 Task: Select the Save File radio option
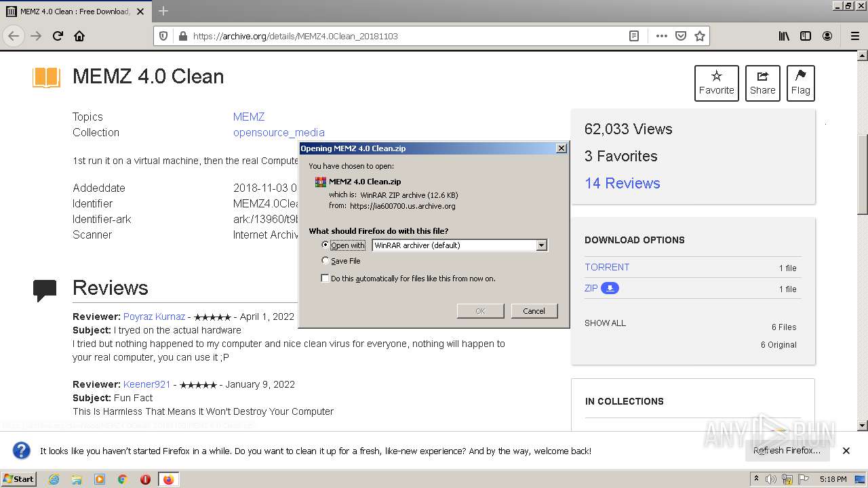click(x=325, y=260)
